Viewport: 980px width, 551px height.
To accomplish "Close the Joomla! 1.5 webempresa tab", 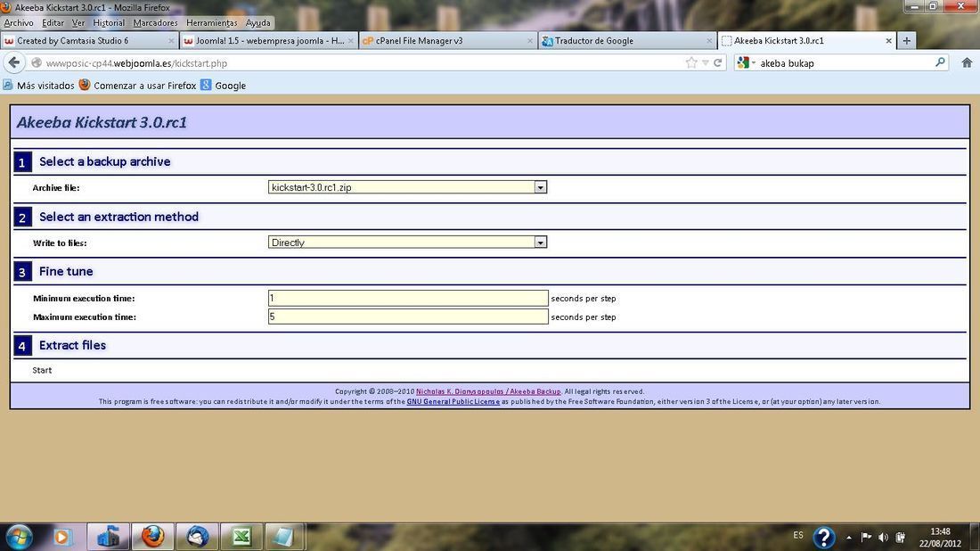I will 351,41.
